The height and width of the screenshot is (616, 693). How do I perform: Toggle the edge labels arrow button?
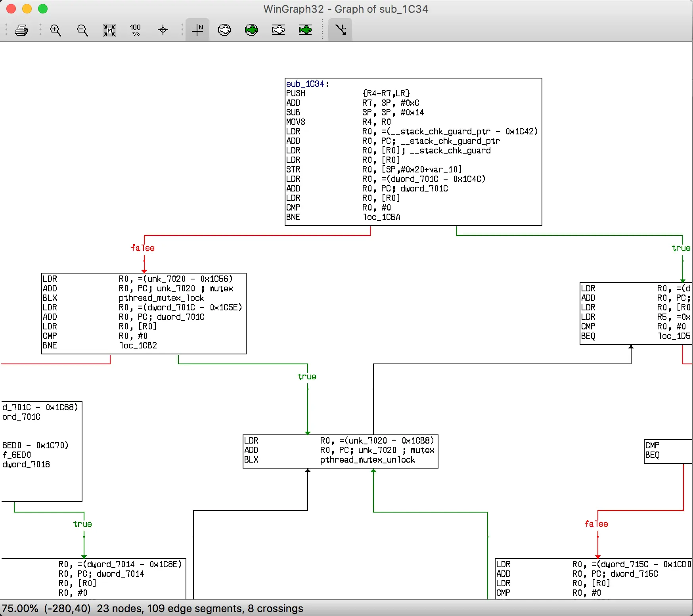click(340, 30)
